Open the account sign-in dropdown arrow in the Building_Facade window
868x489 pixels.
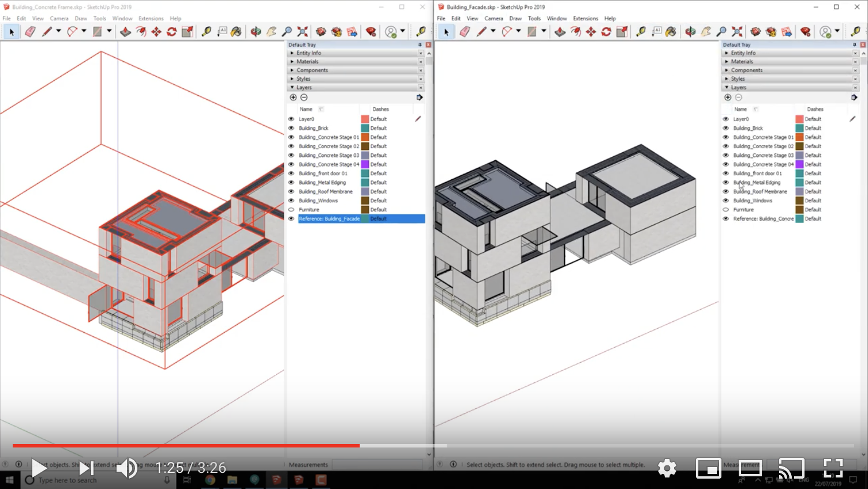837,31
